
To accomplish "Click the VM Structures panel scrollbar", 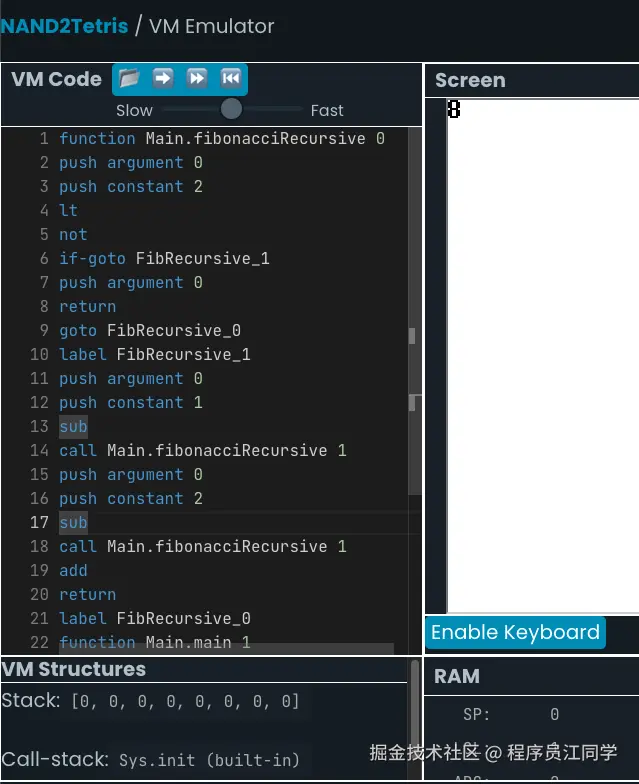I will 415,700.
